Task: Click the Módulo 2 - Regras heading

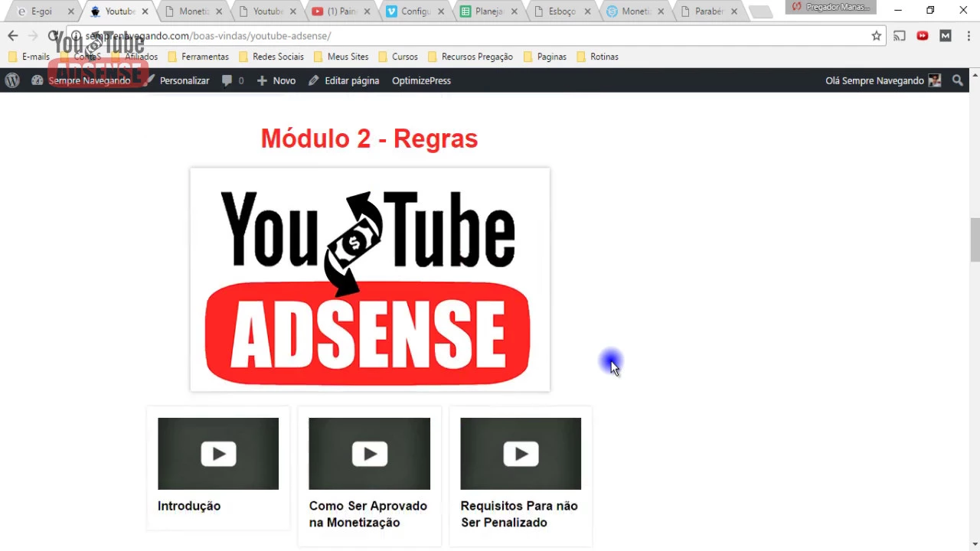Action: (369, 139)
